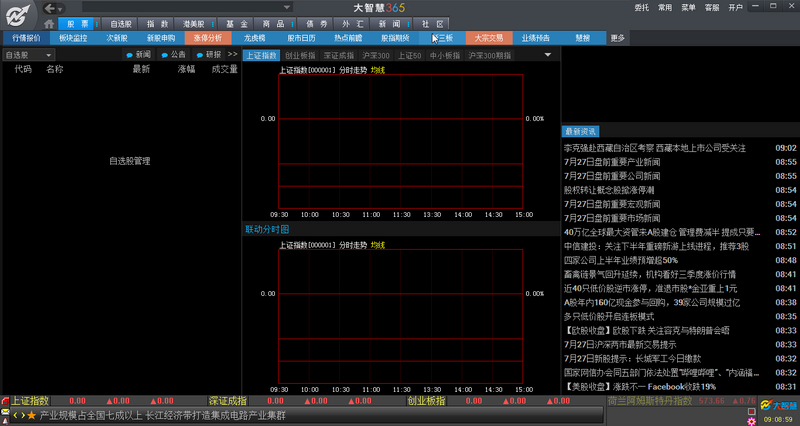This screenshot has width=800, height=426.
Task: Switch to the 上证50 chart tab
Action: click(410, 56)
